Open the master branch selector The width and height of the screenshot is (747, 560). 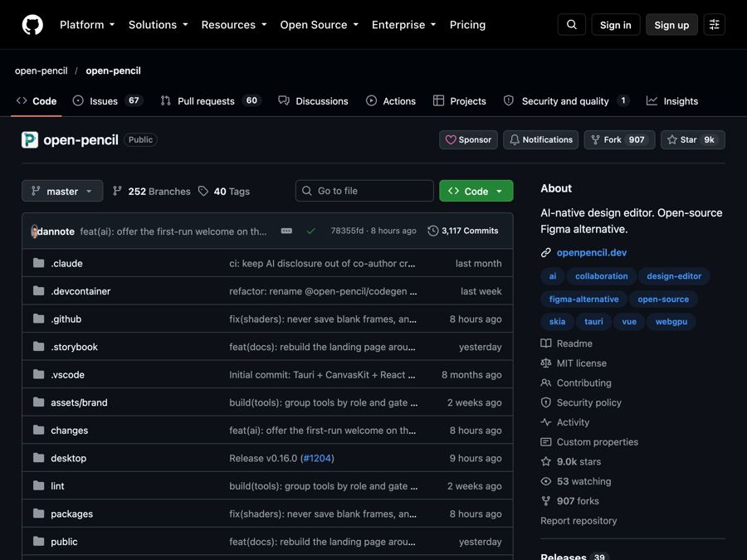pyautogui.click(x=62, y=191)
